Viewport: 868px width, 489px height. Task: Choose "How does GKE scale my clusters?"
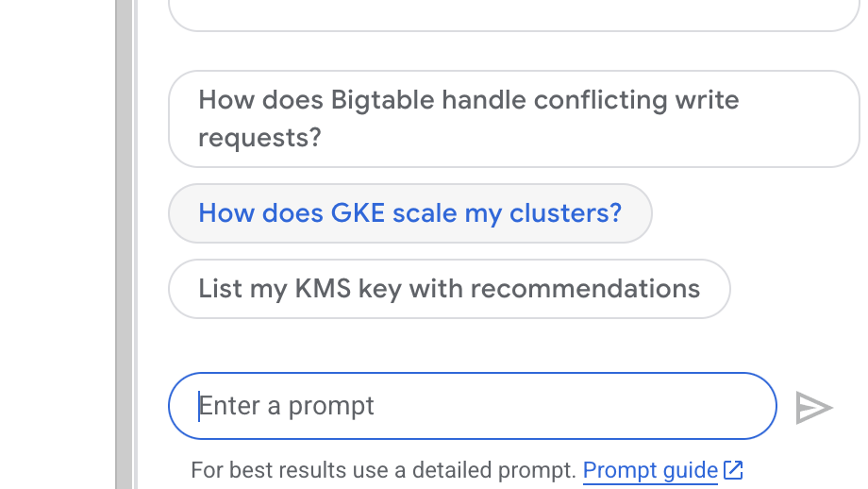click(409, 213)
